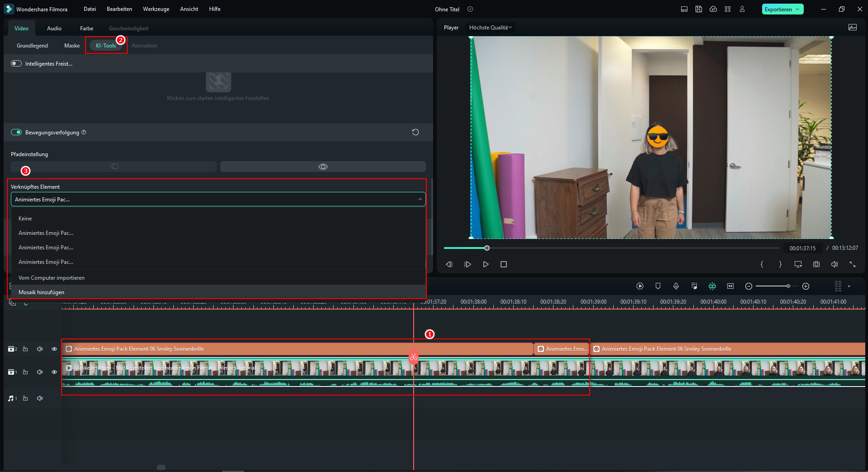Screen dimensions: 868x472
Task: Open the Datei menu
Action: [x=90, y=9]
